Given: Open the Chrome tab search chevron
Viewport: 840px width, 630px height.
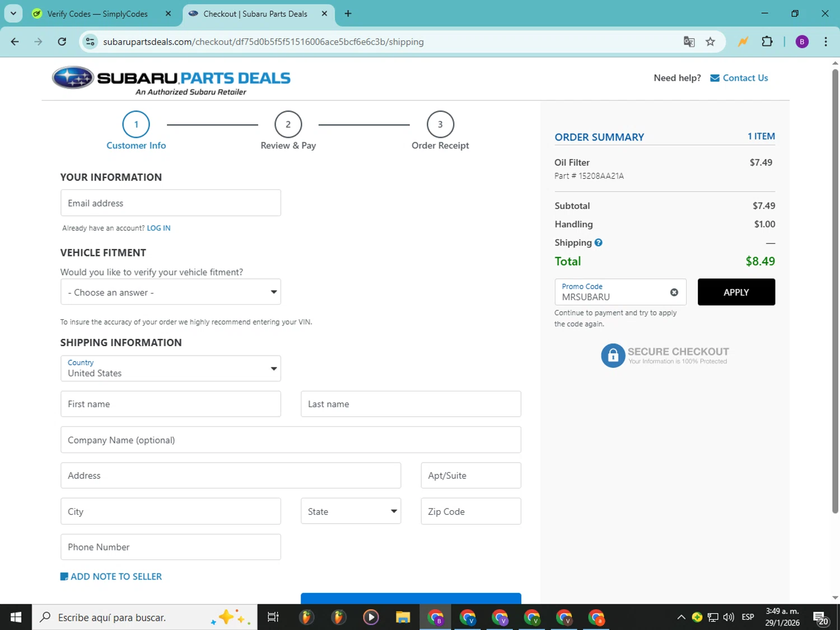Looking at the screenshot, I should [13, 13].
